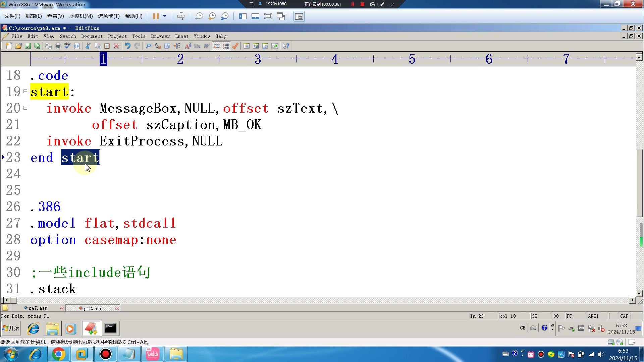This screenshot has height=362, width=644.
Task: Click the vertical scrollbar thumb
Action: (639, 183)
